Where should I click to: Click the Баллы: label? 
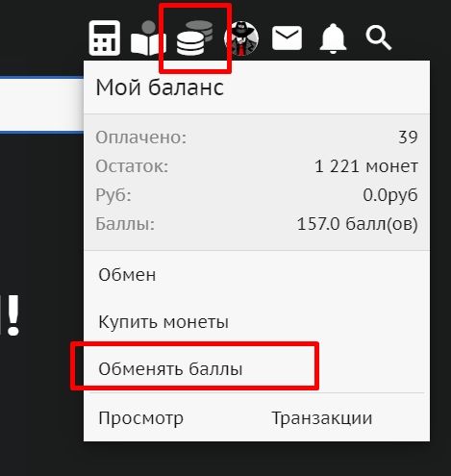pyautogui.click(x=125, y=224)
